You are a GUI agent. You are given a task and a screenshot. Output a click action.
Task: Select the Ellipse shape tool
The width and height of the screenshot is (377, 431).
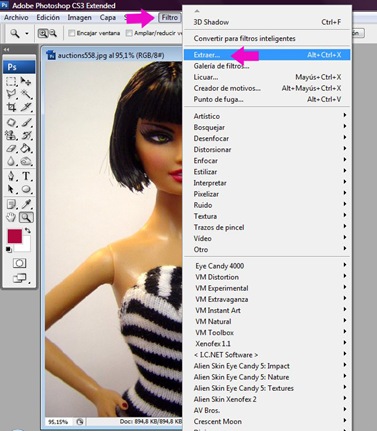[x=26, y=189]
